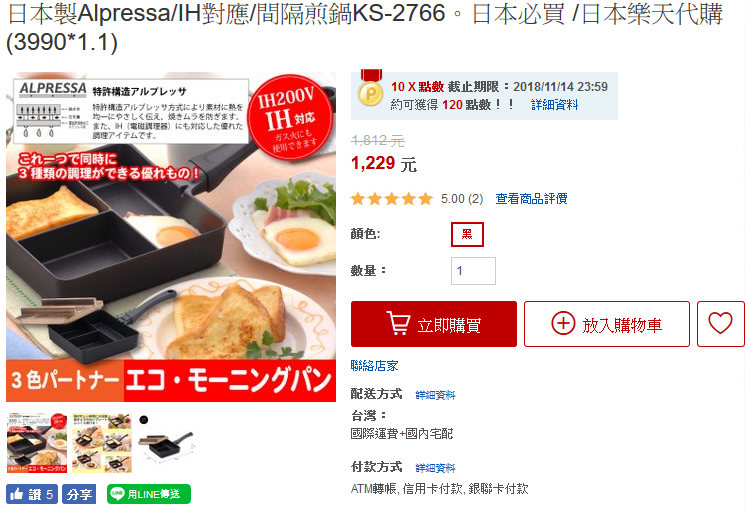
Task: Click the 放入購物車 add to cart button
Action: point(607,324)
